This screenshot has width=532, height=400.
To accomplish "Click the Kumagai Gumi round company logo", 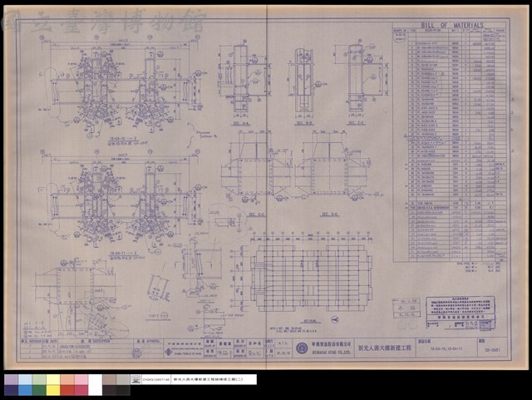I will pyautogui.click(x=302, y=348).
